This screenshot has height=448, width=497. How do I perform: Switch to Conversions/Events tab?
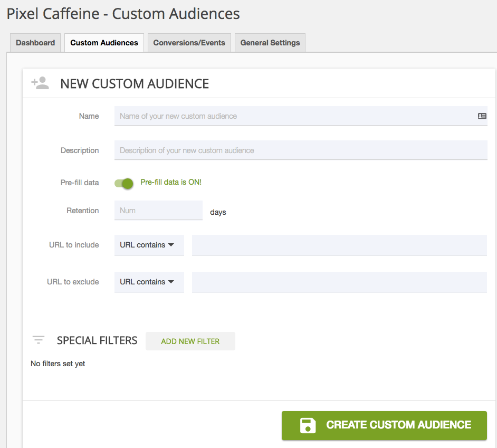click(x=189, y=43)
